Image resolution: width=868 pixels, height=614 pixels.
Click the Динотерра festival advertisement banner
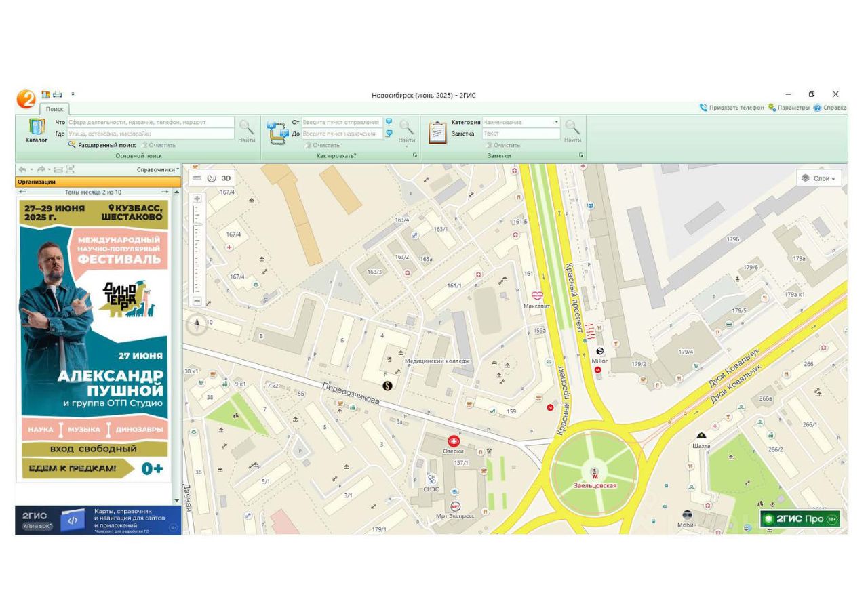(94, 339)
